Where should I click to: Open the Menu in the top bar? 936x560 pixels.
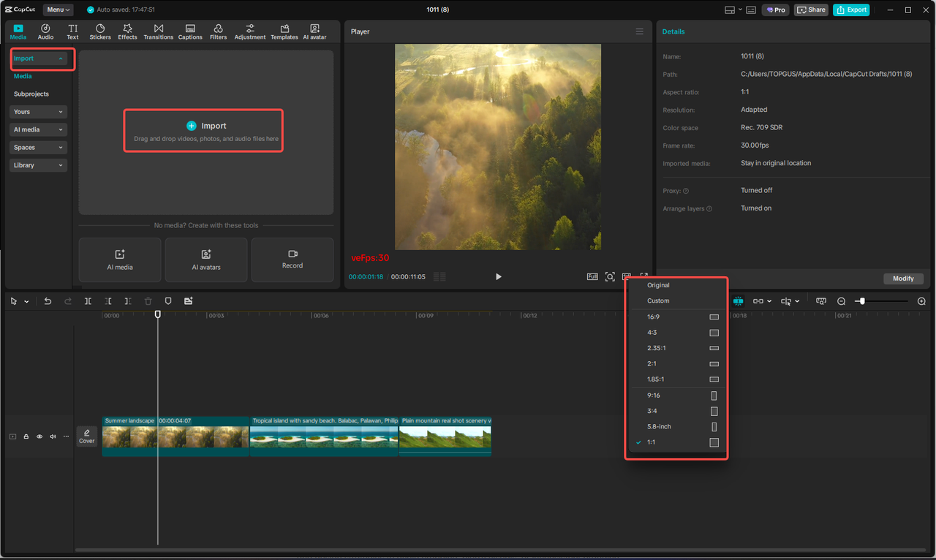pyautogui.click(x=57, y=10)
